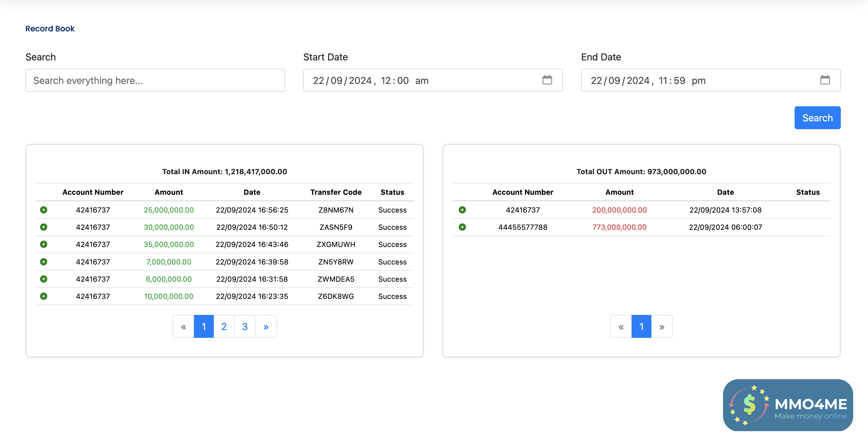Click the date 22/09/2024 06:00:07
This screenshot has height=439, width=868.
(x=725, y=227)
